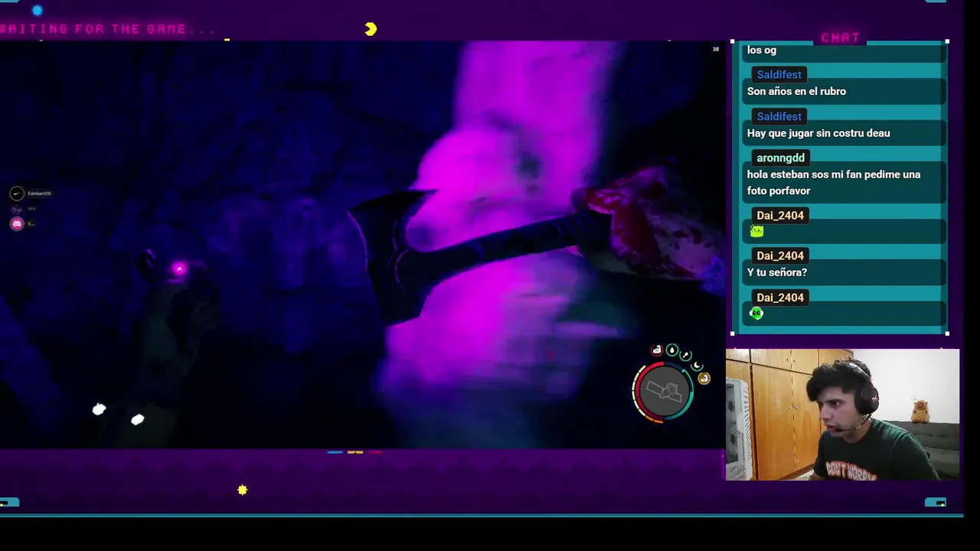Click the glowing pink marker in game view
The width and height of the screenshot is (980, 551).
(179, 269)
